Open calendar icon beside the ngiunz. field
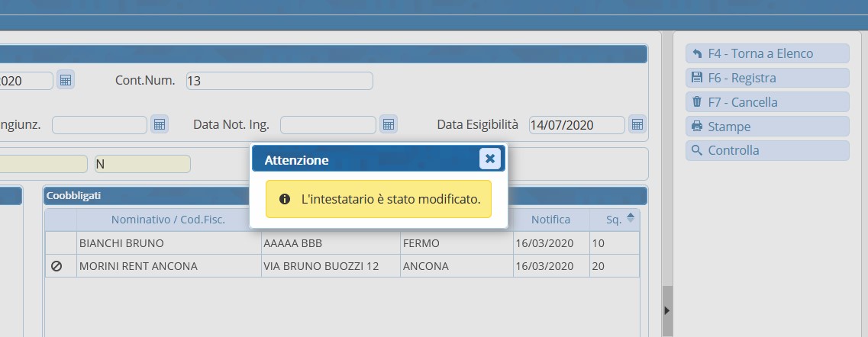Screen dimensions: 868x337 tap(160, 124)
